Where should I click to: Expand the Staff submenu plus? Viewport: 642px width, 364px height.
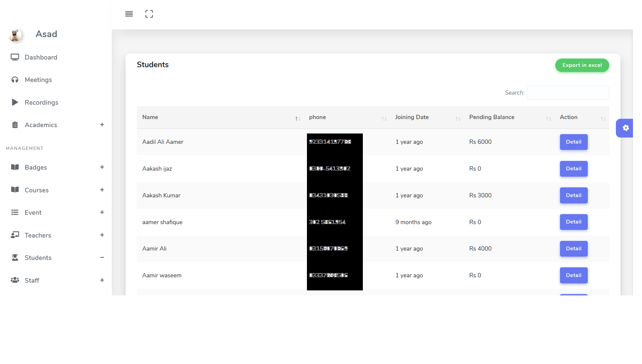(x=102, y=280)
